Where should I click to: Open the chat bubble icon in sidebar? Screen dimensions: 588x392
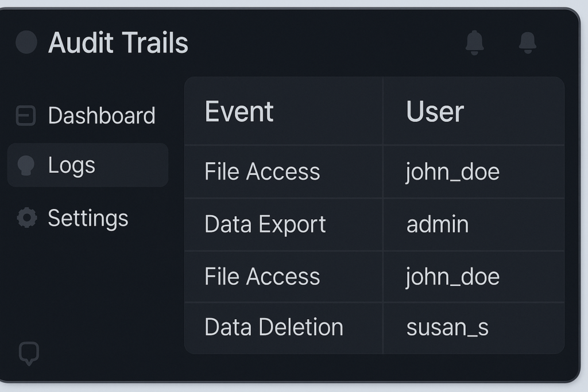(x=29, y=352)
